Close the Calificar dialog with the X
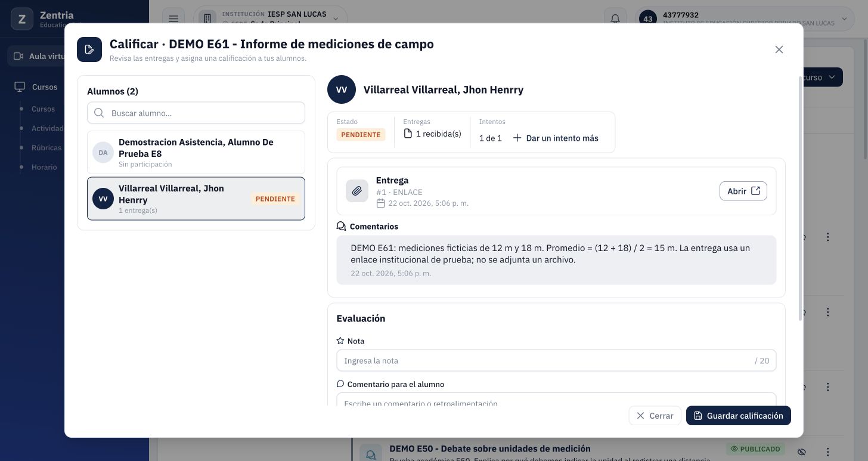 (779, 49)
